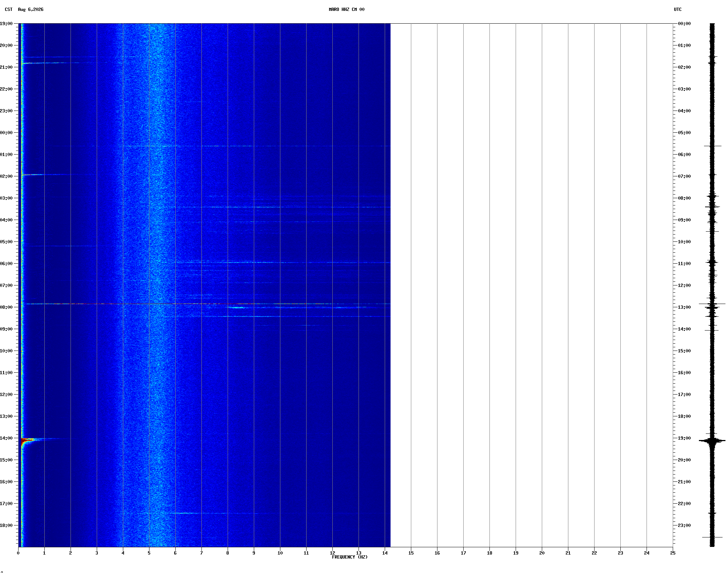Image resolution: width=728 pixels, height=576 pixels.
Task: Click the largest seismogram spike near 19:00 UTC
Action: tap(712, 441)
